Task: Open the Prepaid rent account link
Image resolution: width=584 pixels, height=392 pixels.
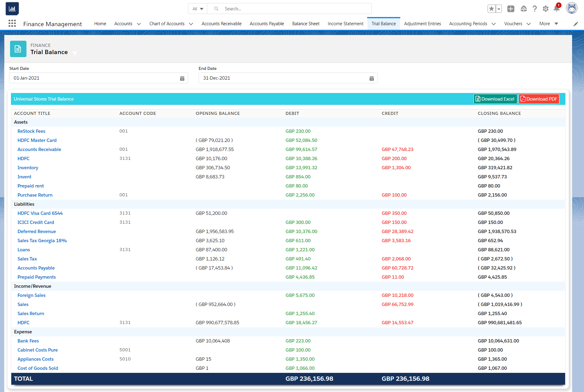Action: click(31, 186)
